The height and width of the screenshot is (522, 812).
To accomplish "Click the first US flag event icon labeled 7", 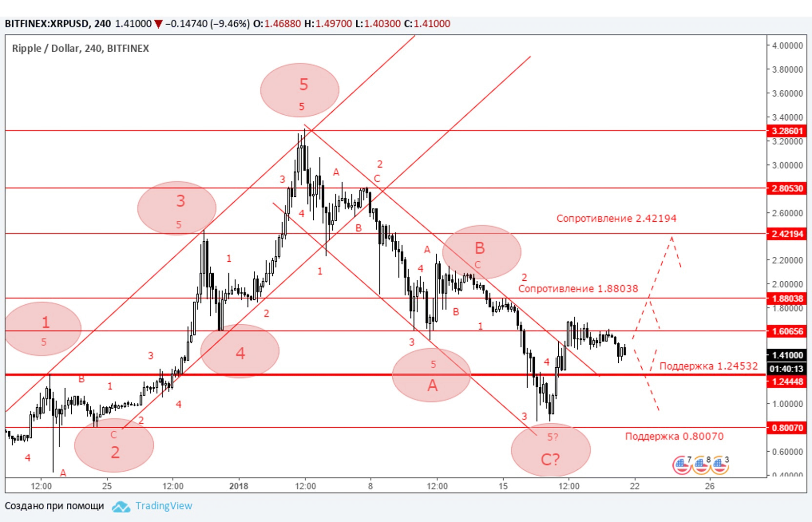I will 682,465.
